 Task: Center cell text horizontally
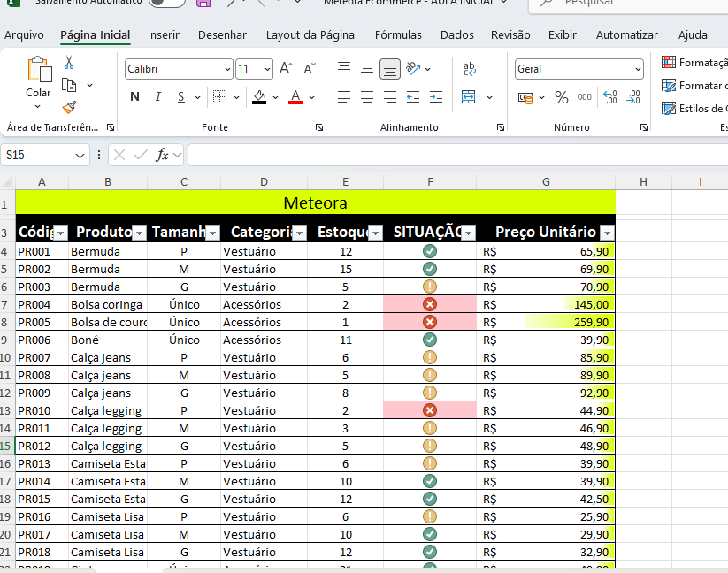point(367,97)
